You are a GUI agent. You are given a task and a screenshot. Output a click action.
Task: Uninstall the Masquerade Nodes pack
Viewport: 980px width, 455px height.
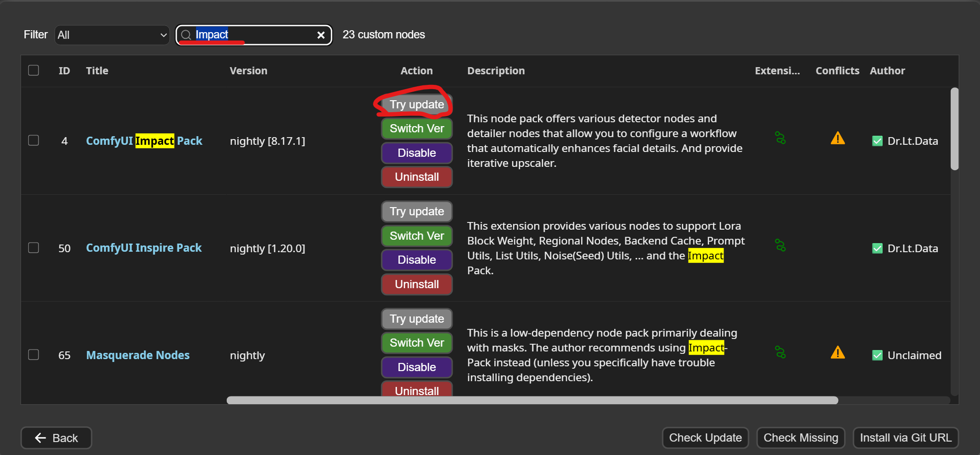coord(417,389)
